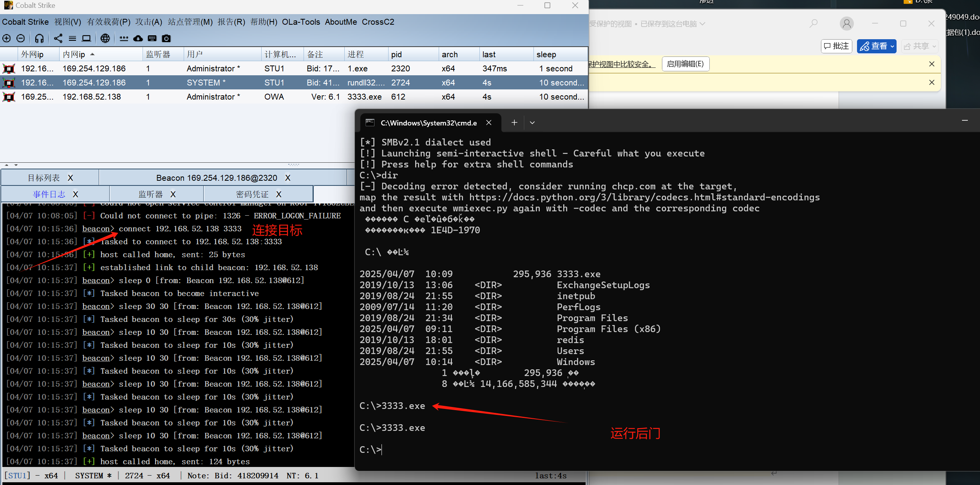Screen dimensions: 980x485
Task: Click the connect plus toolbar icon
Action: click(x=7, y=38)
